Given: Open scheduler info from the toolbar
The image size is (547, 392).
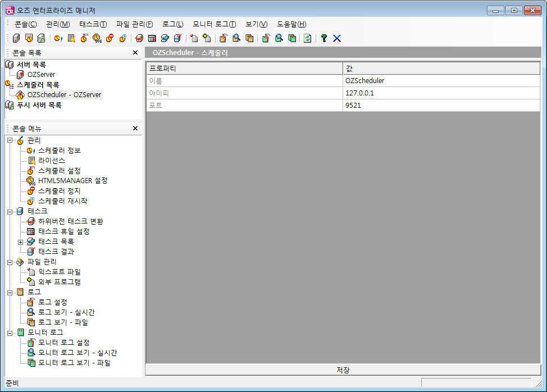Looking at the screenshot, I should pyautogui.click(x=58, y=38).
